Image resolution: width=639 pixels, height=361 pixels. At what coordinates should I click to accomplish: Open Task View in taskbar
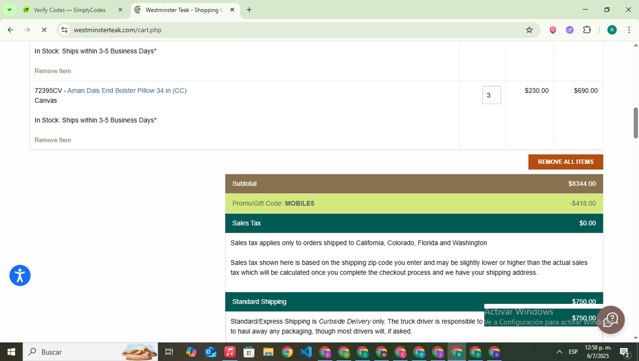coord(169,352)
